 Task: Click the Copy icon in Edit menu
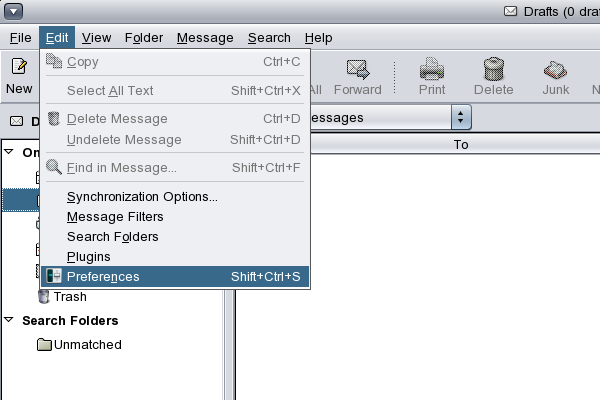[54, 61]
